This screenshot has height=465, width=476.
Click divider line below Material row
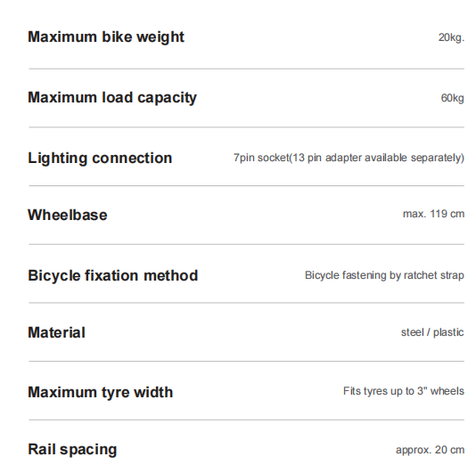[247, 362]
